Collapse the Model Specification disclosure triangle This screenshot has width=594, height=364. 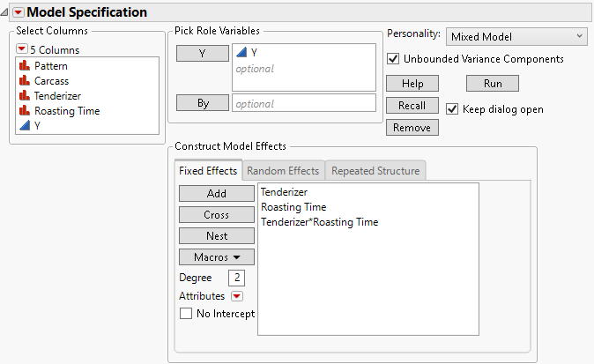coord(5,12)
